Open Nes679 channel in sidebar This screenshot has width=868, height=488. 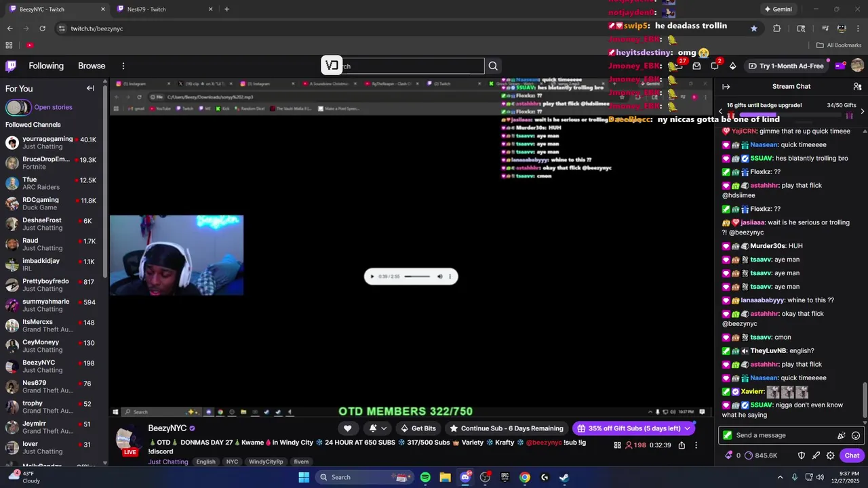(53, 387)
